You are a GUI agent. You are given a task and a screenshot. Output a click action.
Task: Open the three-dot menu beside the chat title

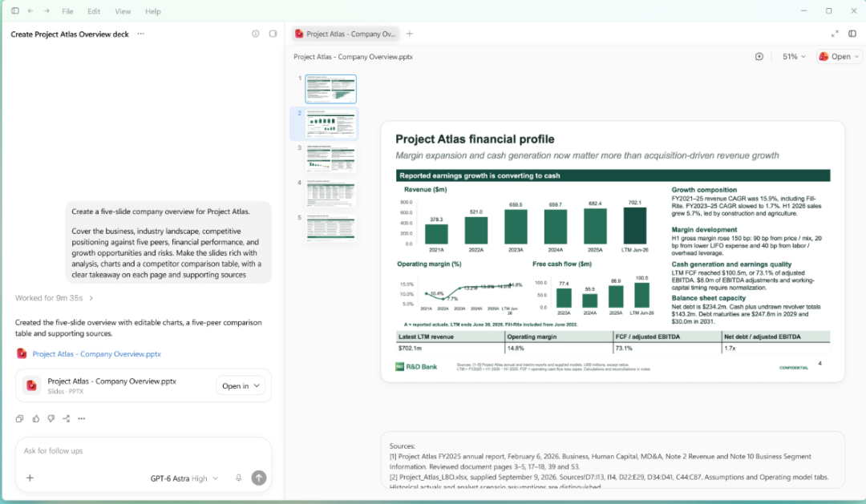point(141,34)
